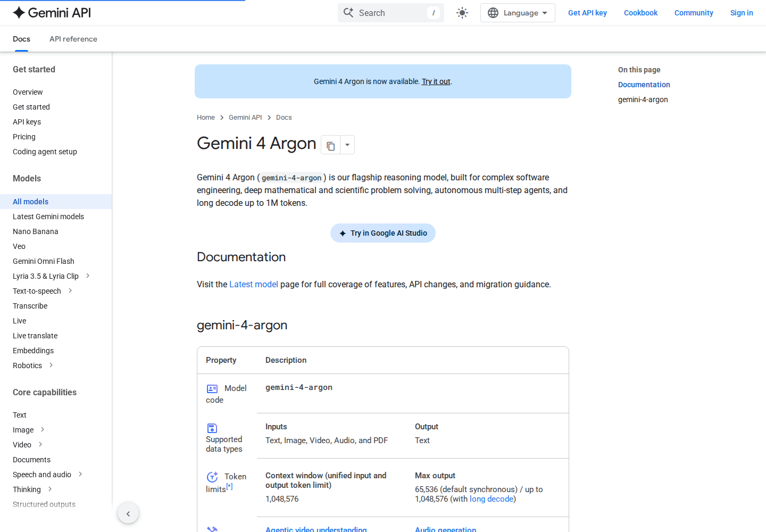Open the Latest model link
This screenshot has width=766, height=532.
coord(254,285)
